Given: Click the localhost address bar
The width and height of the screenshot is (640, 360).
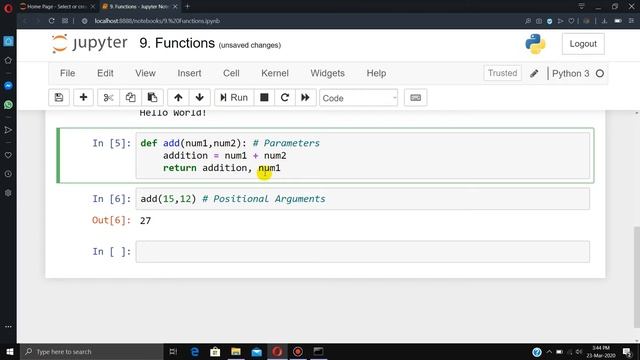Looking at the screenshot, I should tap(157, 21).
